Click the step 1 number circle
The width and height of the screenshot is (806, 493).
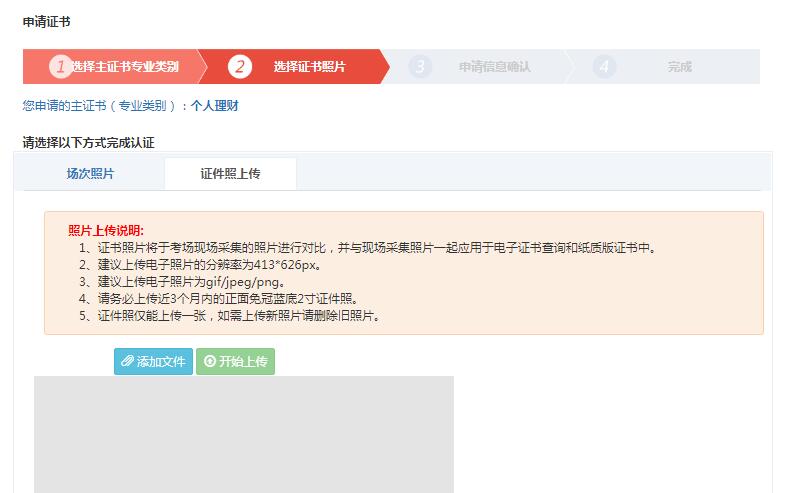(x=61, y=67)
